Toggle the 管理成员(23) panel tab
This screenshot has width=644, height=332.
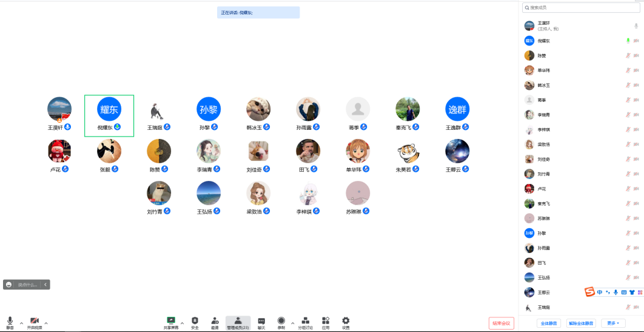238,322
